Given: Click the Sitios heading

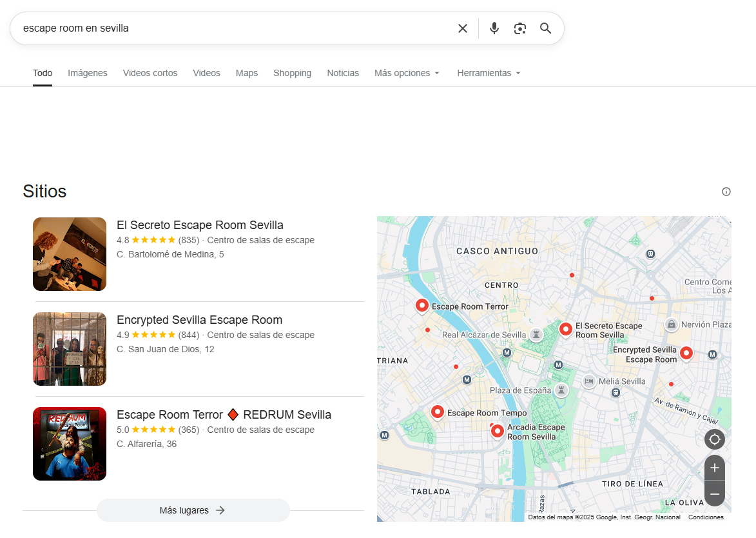Looking at the screenshot, I should (44, 192).
